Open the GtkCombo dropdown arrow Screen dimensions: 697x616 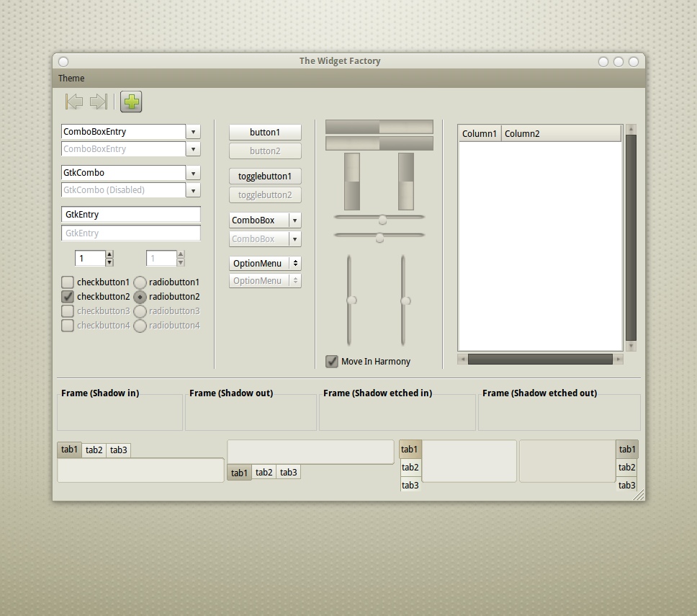pos(193,173)
